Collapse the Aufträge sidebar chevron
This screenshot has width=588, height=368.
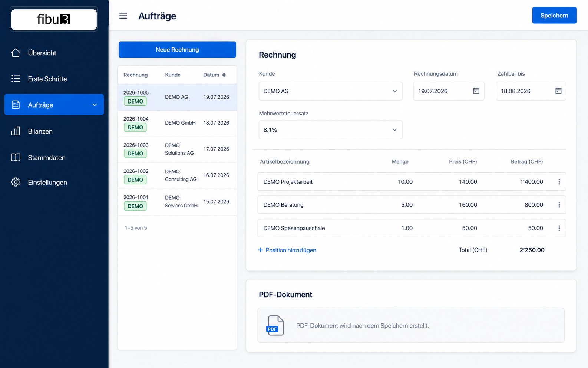coord(95,105)
